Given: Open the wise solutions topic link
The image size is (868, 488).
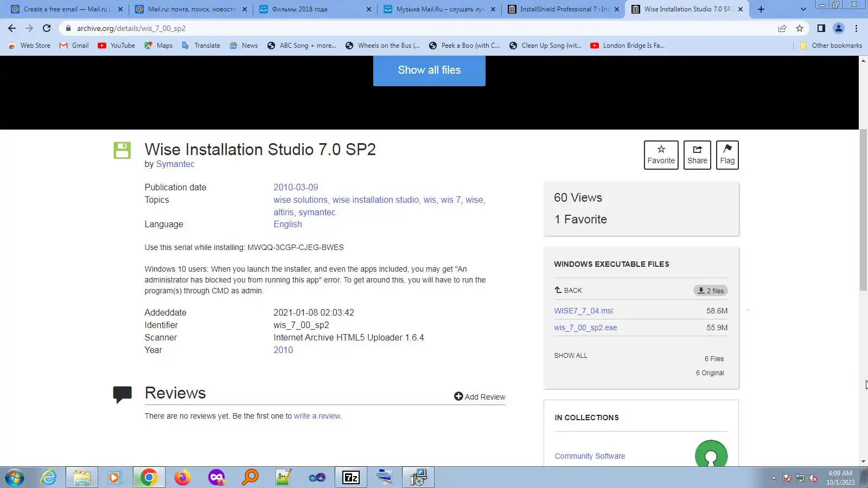Looking at the screenshot, I should 301,200.
